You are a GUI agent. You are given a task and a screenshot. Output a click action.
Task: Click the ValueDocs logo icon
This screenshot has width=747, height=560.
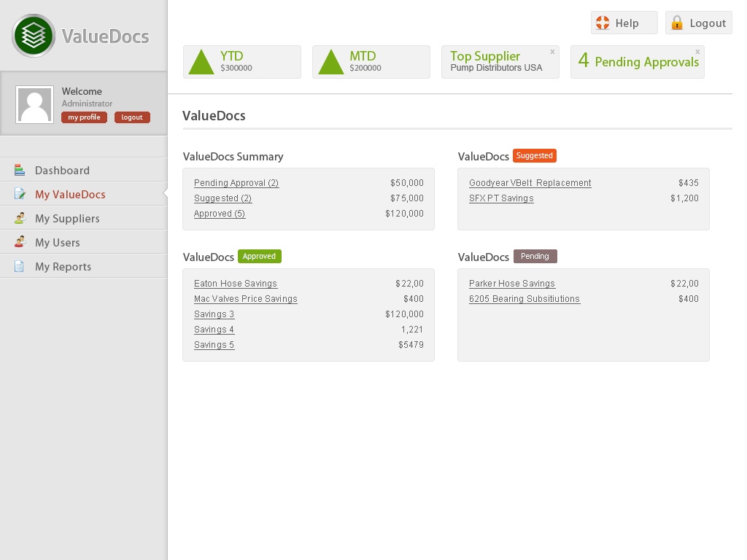pyautogui.click(x=34, y=36)
